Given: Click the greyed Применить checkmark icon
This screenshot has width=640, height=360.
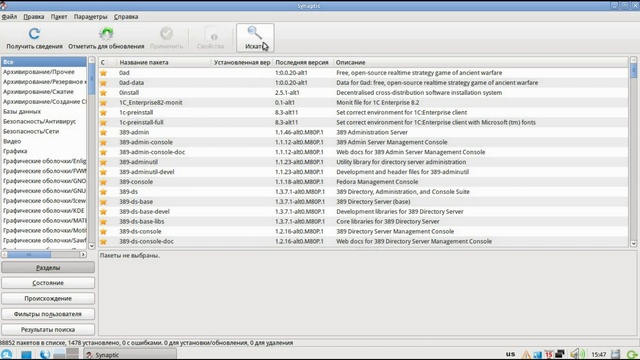Looking at the screenshot, I should click(166, 33).
